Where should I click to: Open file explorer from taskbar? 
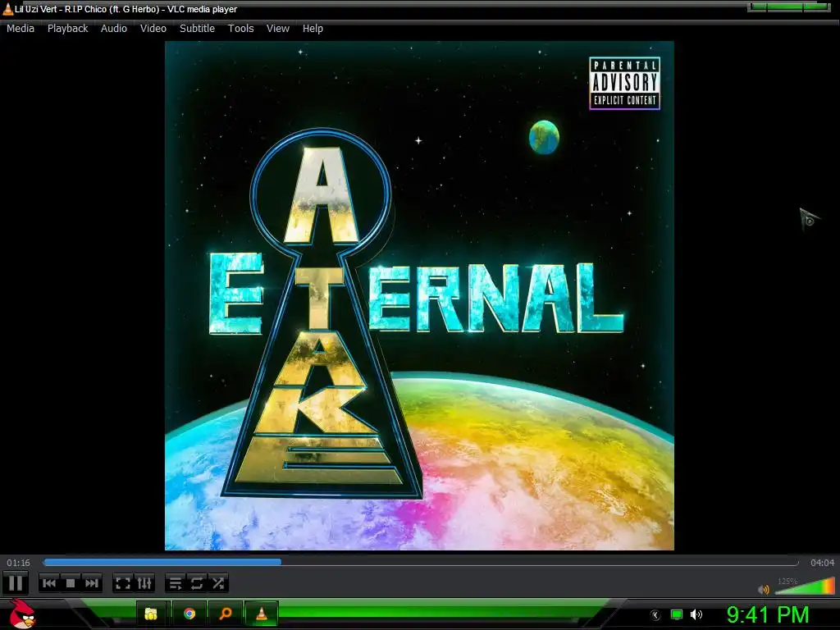tap(151, 614)
